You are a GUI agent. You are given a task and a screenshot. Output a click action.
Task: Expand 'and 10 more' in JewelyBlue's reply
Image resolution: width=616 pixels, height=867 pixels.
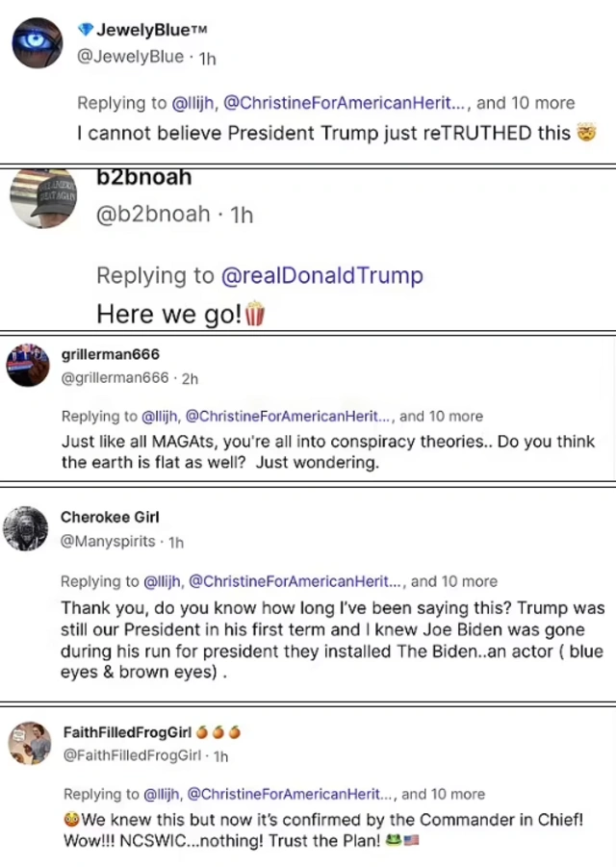tap(526, 103)
